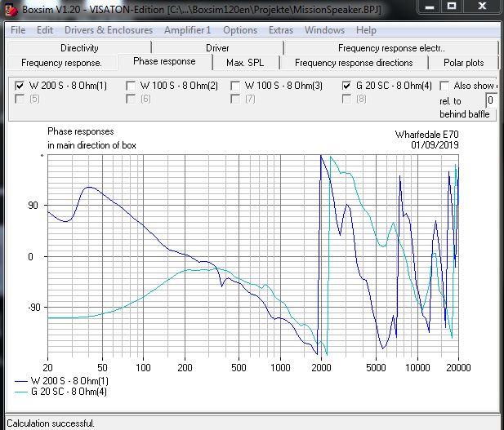Click the -90 degree axis label

[34, 308]
